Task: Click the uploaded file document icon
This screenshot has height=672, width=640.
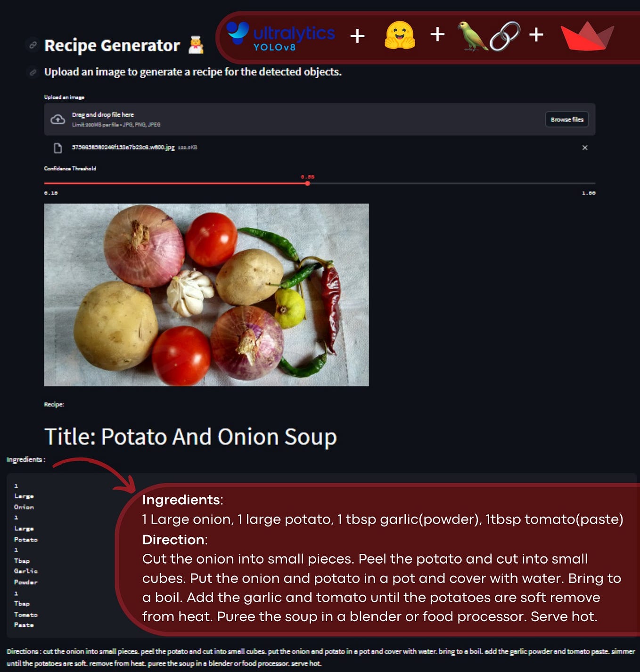Action: (x=58, y=148)
